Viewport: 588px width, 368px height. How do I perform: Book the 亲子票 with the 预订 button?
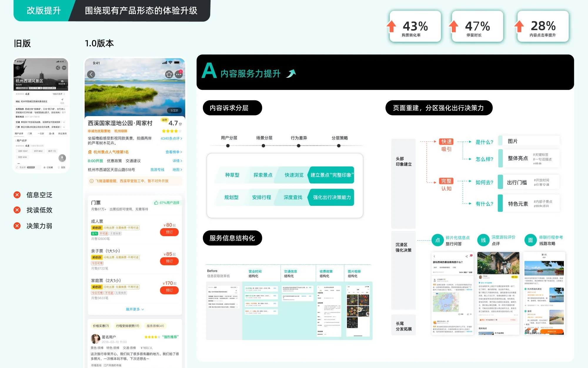click(169, 261)
